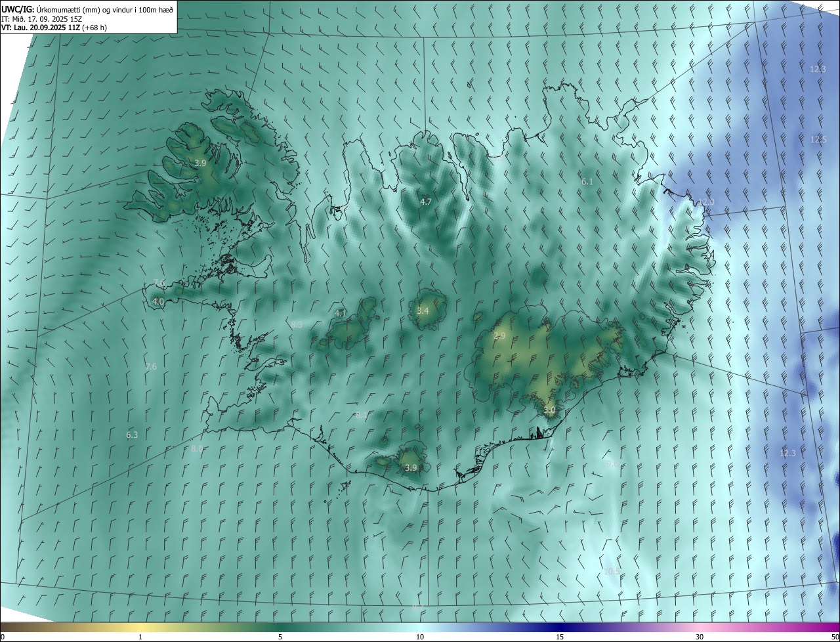Click the 7.6 value over Faxaflói bay
The height and width of the screenshot is (642, 840).
point(151,366)
